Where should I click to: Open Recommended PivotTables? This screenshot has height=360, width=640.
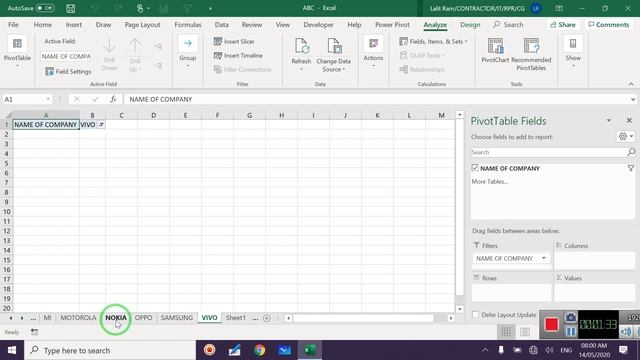(x=531, y=54)
